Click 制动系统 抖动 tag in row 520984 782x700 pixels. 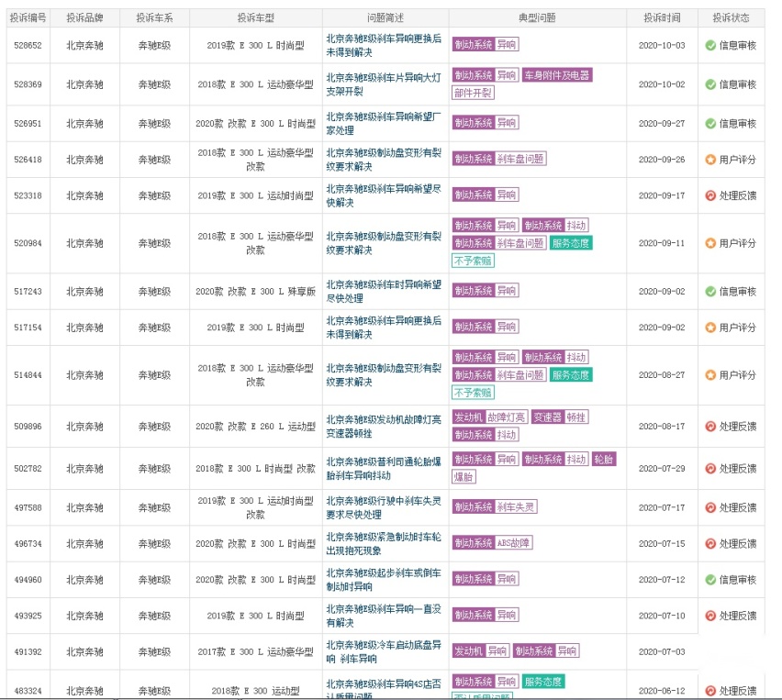point(555,226)
